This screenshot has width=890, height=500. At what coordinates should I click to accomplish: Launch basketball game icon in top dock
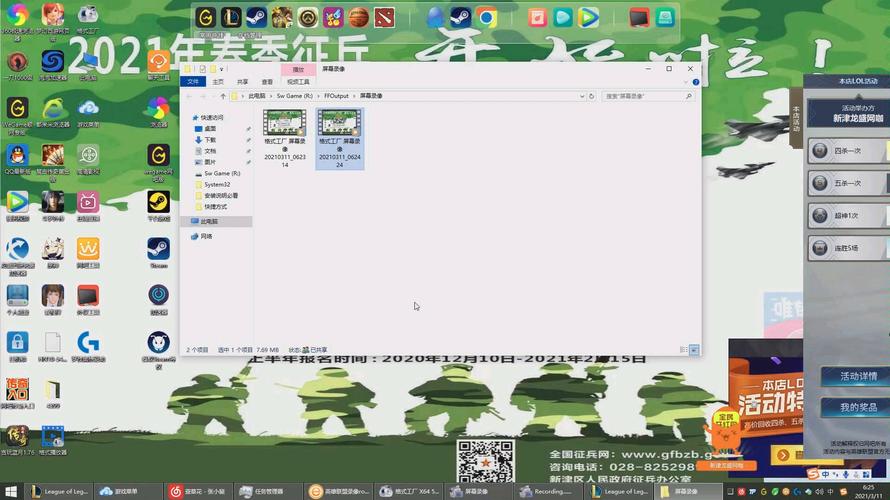(x=359, y=18)
